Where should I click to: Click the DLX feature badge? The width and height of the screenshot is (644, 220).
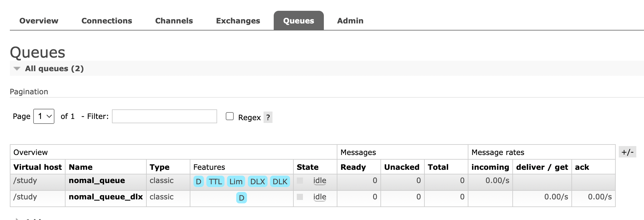coord(257,181)
